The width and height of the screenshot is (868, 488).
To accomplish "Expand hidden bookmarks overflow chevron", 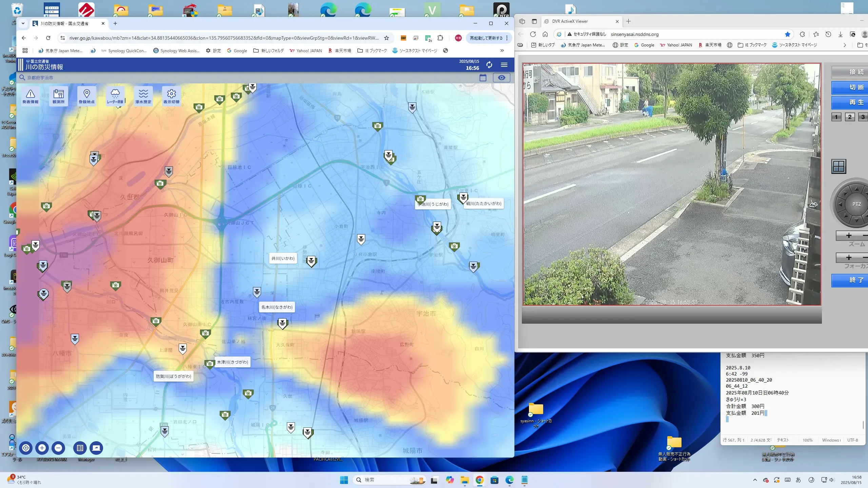I will (x=502, y=50).
